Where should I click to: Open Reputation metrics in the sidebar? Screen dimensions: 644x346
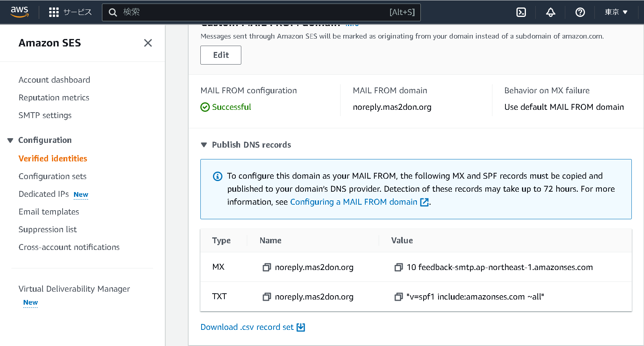point(54,98)
